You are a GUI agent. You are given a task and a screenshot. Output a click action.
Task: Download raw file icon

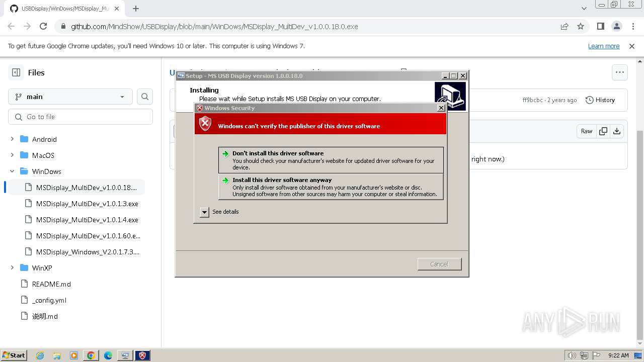point(617,131)
